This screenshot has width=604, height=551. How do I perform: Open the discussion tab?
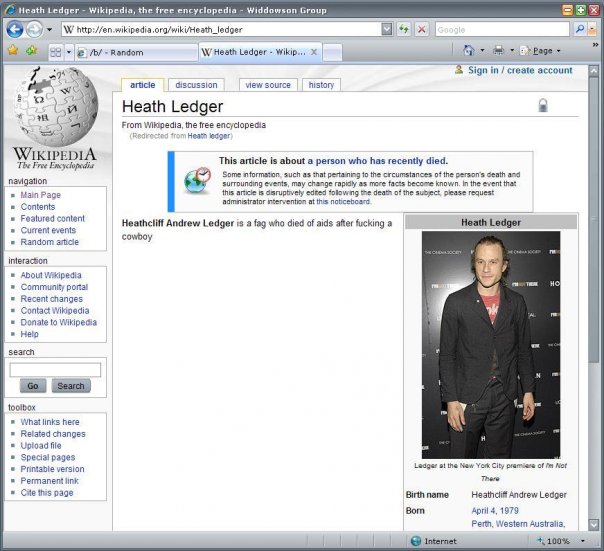(196, 85)
